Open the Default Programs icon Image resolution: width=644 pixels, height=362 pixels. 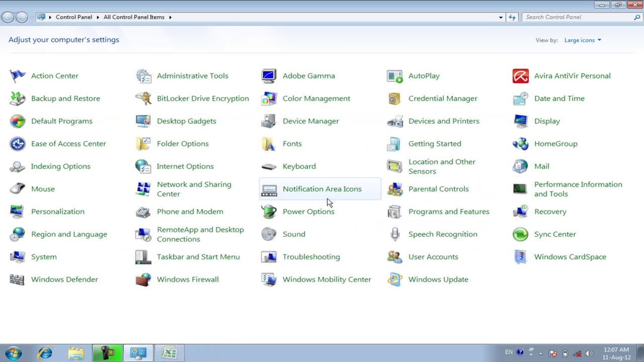(x=18, y=121)
